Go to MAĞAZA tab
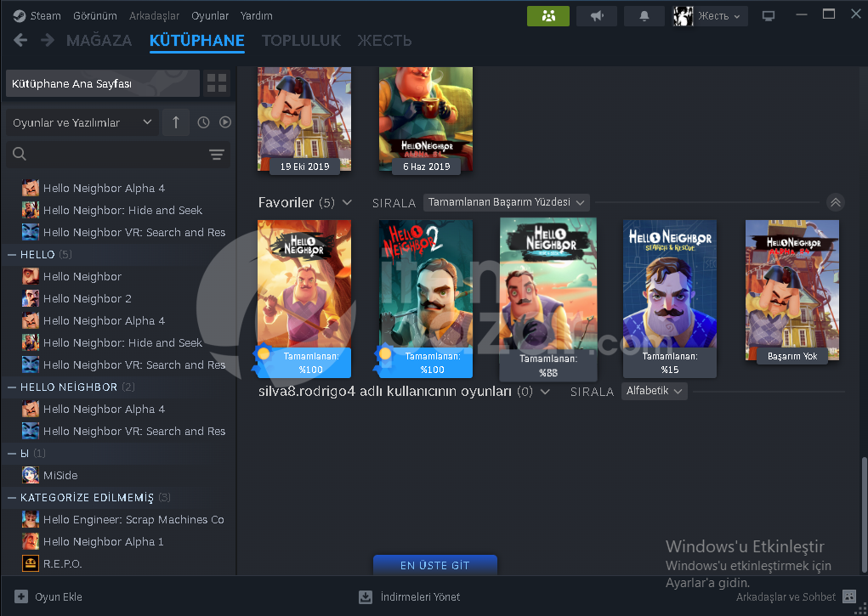 (99, 41)
